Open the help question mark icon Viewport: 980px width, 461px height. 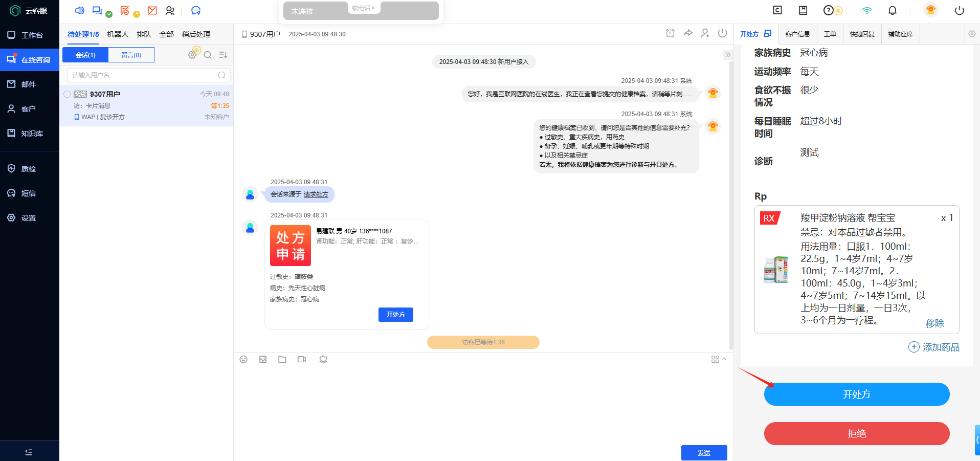[x=828, y=10]
